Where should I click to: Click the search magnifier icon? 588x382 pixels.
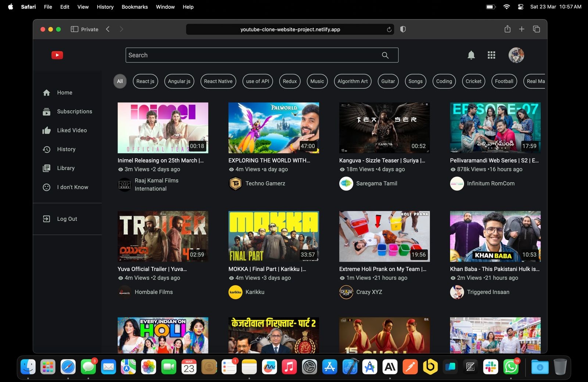pyautogui.click(x=385, y=55)
